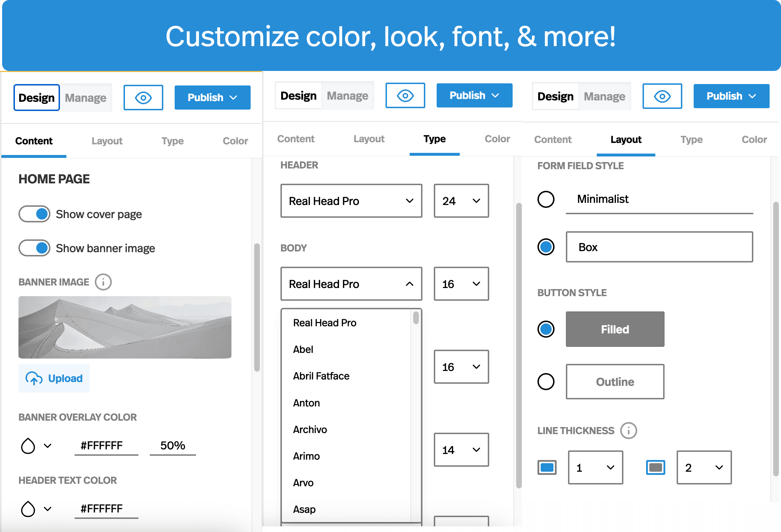Screen dimensions: 781x532
Task: Click the eye preview icon in the middle panel
Action: 405,95
